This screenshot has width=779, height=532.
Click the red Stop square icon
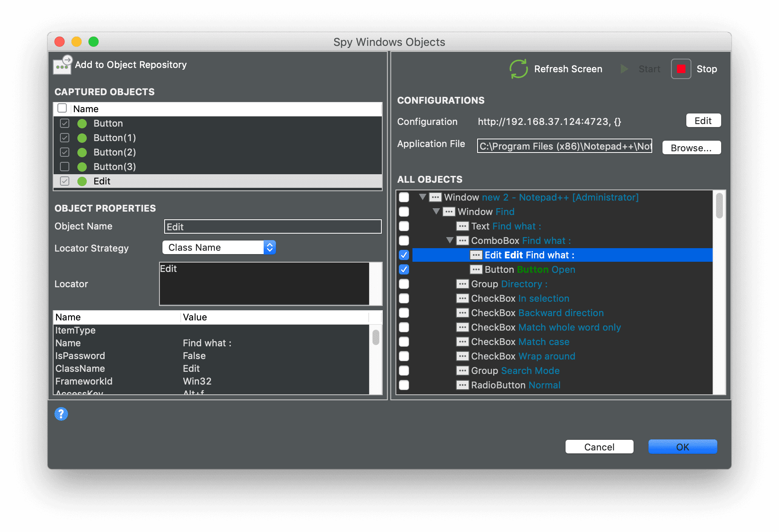[681, 69]
